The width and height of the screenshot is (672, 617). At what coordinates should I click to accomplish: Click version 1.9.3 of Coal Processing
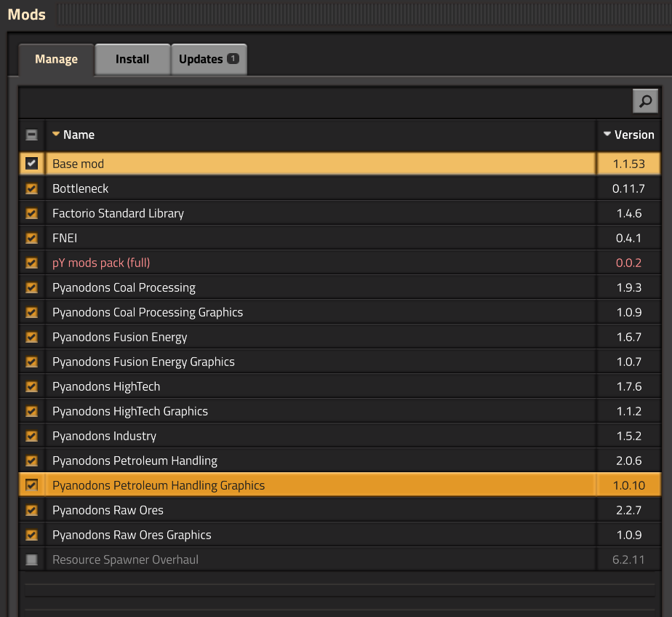coord(628,287)
